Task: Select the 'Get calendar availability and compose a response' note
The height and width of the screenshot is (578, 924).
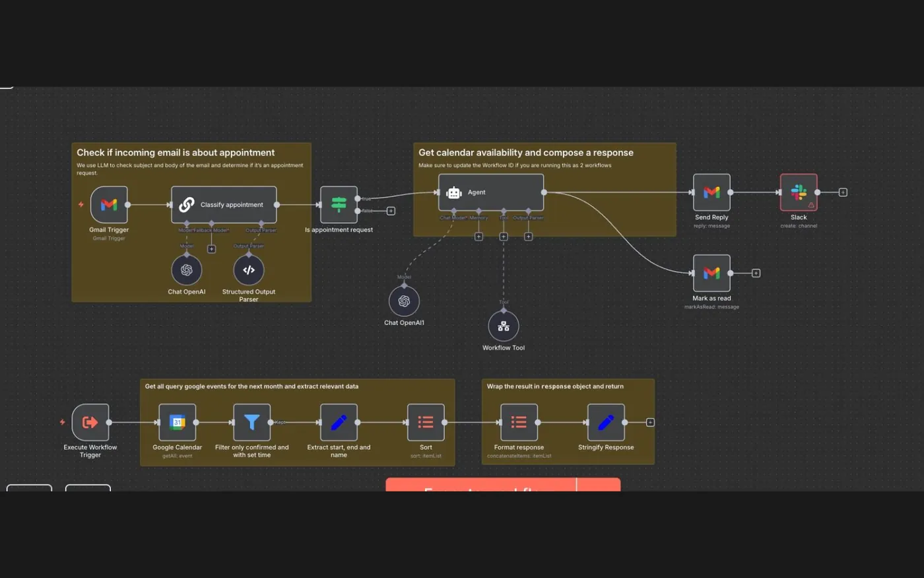Action: pos(544,190)
